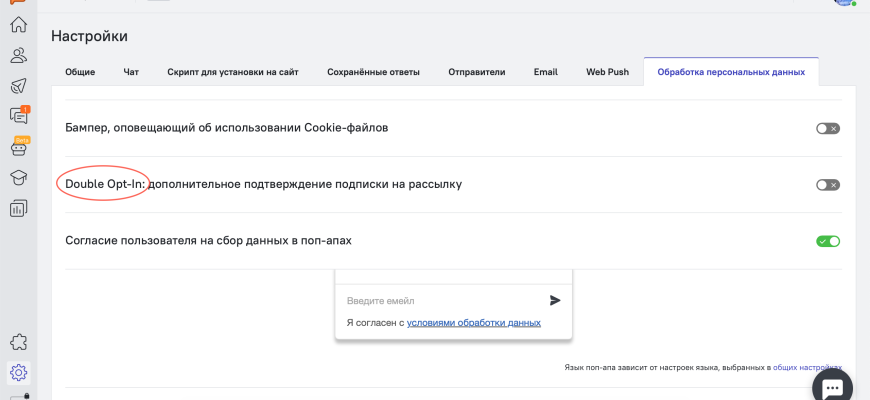The height and width of the screenshot is (400, 870).
Task: Switch to the Общие tab
Action: point(80,72)
